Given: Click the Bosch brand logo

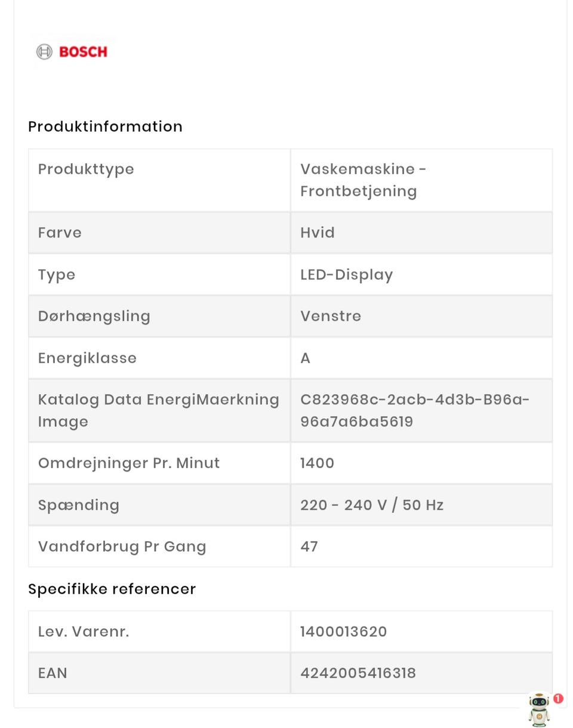Looking at the screenshot, I should (x=72, y=52).
